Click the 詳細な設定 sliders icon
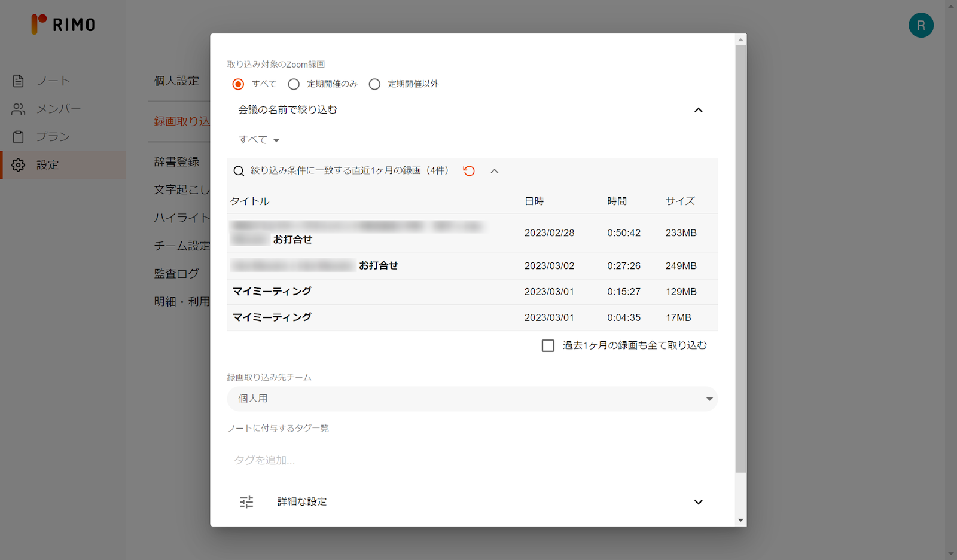This screenshot has width=957, height=560. click(x=246, y=502)
